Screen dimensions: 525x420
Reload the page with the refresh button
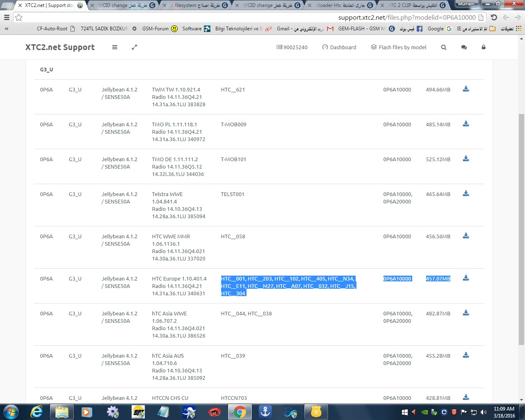[494, 18]
